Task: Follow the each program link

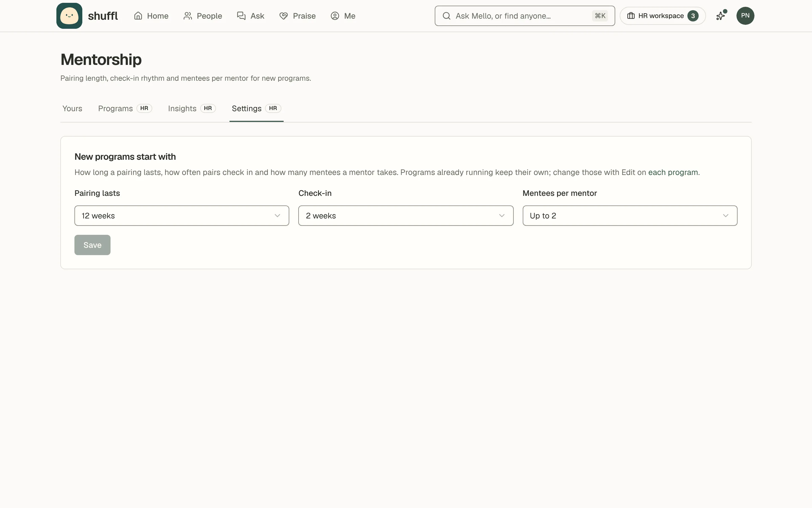Action: pyautogui.click(x=673, y=172)
